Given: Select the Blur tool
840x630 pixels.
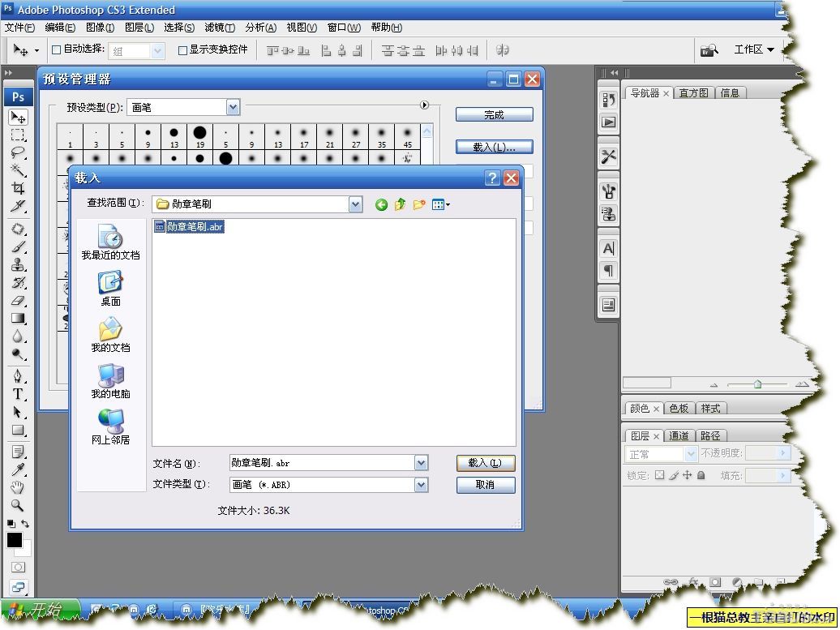Looking at the screenshot, I should click(18, 336).
